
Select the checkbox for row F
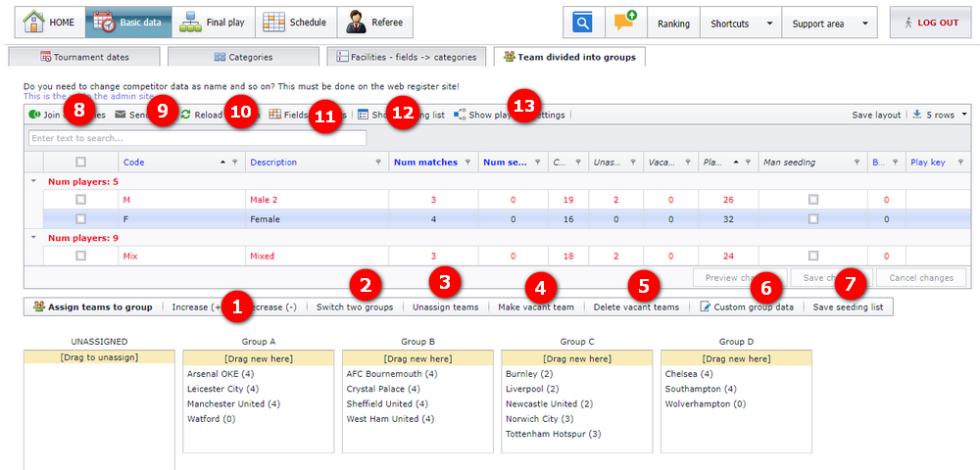tap(80, 219)
